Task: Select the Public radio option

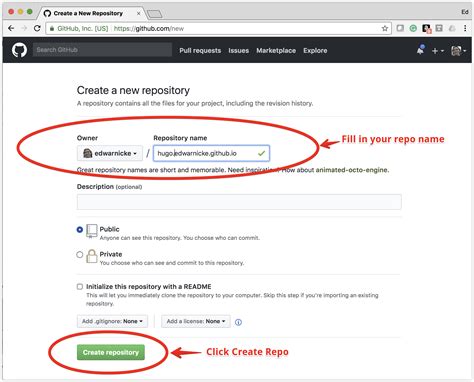Action: [80, 230]
